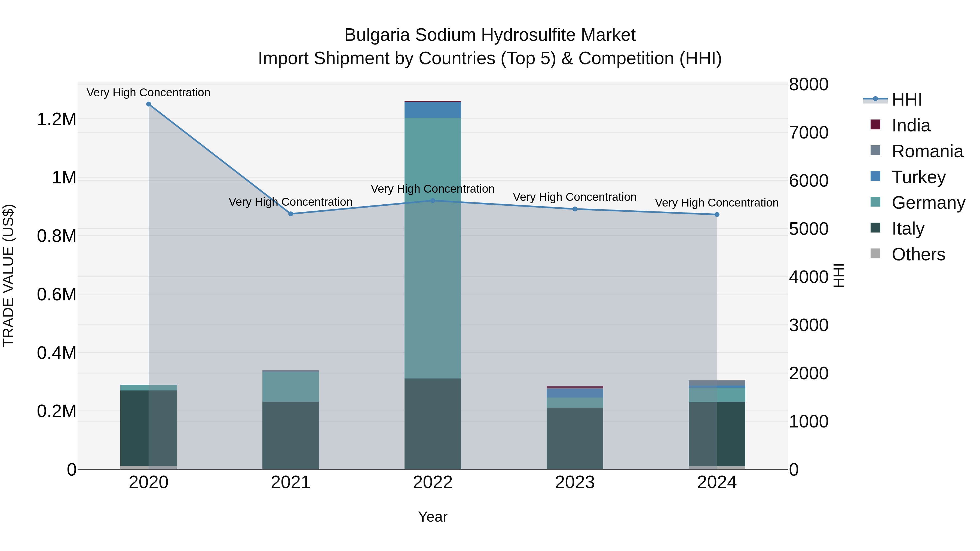Screen dimensions: 980x551
Task: Click the 2022 x-axis label
Action: click(433, 482)
